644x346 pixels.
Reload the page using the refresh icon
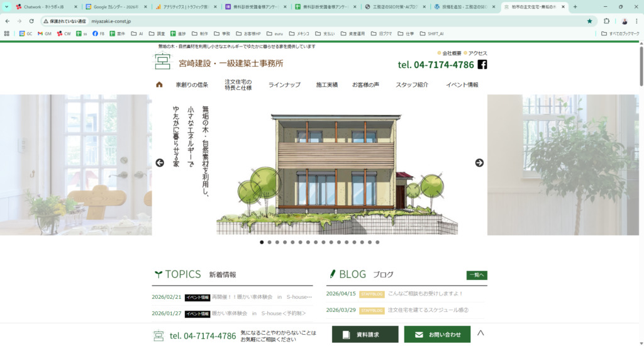point(31,21)
